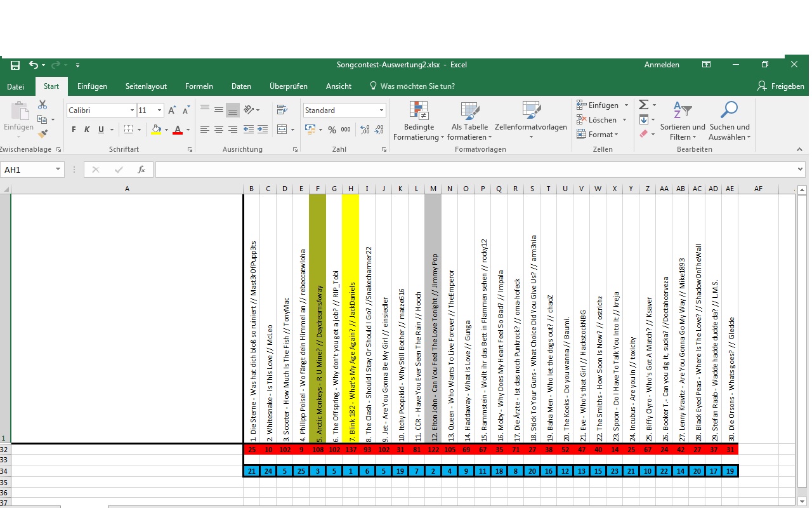Copy selection with the copy icon

[42, 119]
